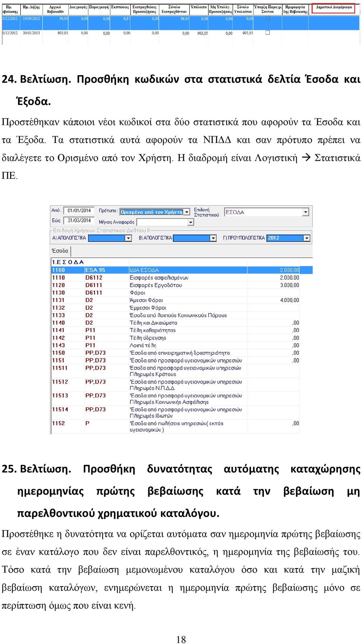
Task: Select row 1100 ΙΔΙΑ ΕΣΟΔΑ
Action: coord(182,270)
